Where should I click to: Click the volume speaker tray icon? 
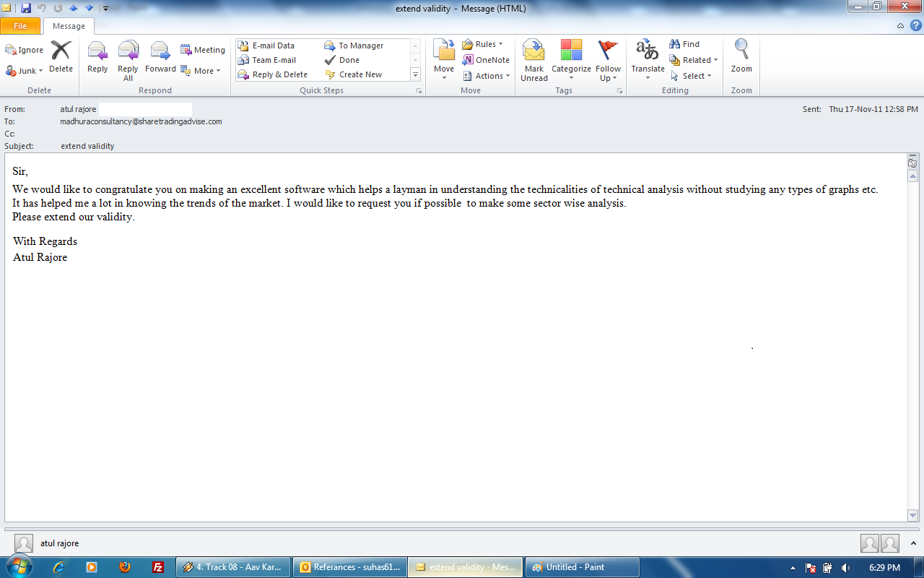point(845,568)
